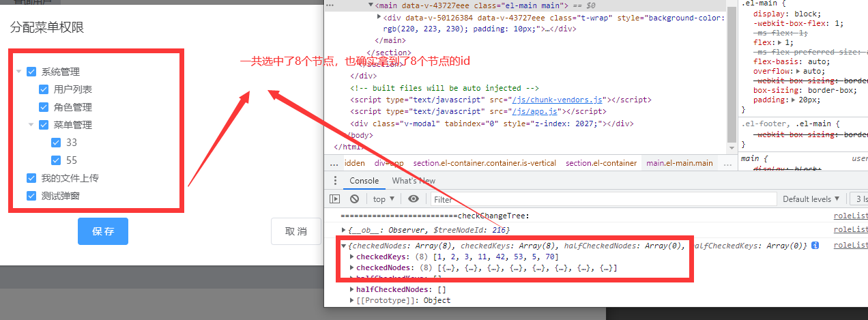The height and width of the screenshot is (320, 868).
Task: Click the breadcrumb ellipsis right of main.el-main.main
Action: (726, 163)
